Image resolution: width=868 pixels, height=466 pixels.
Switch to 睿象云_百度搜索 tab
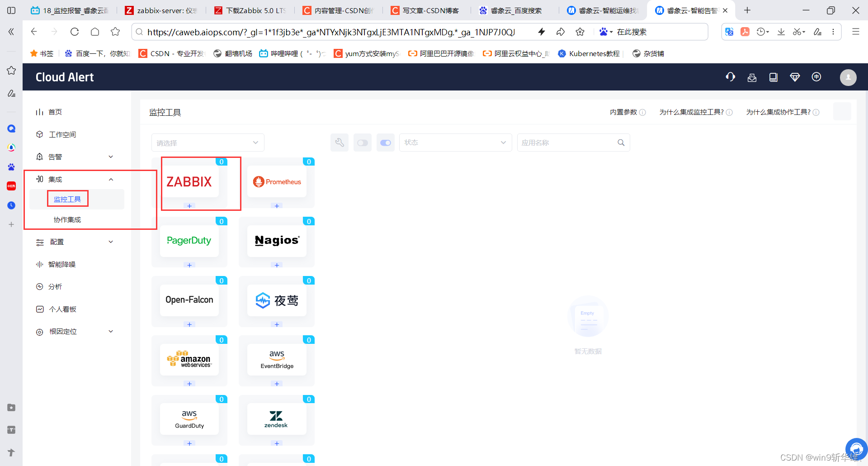(515, 10)
